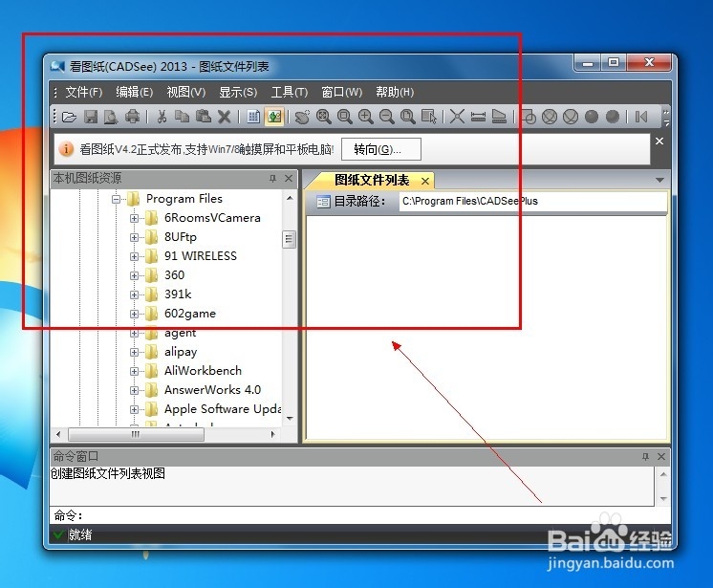Click the Save disk toolbar icon
The width and height of the screenshot is (713, 588).
point(91,117)
